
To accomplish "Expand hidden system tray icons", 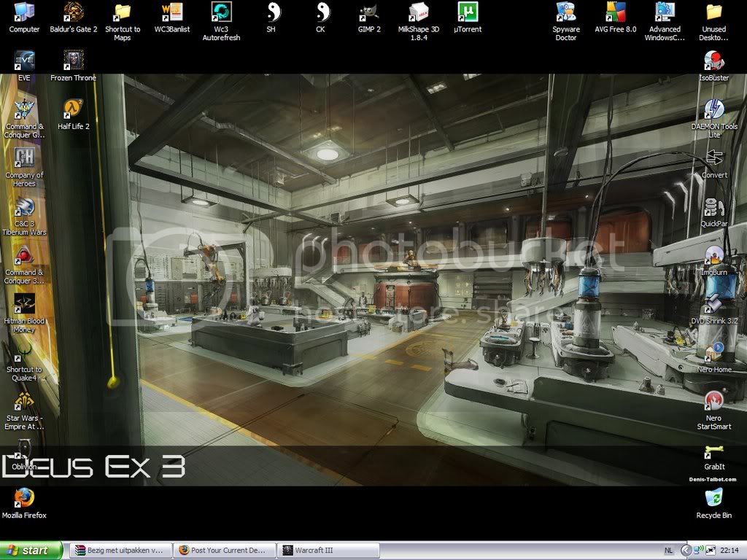I will (x=686, y=551).
